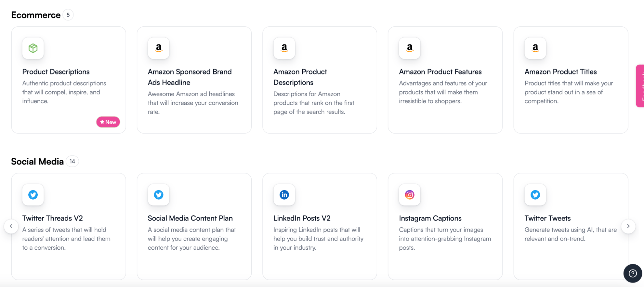
Task: Click the green box Product Descriptions icon
Action: tap(33, 48)
